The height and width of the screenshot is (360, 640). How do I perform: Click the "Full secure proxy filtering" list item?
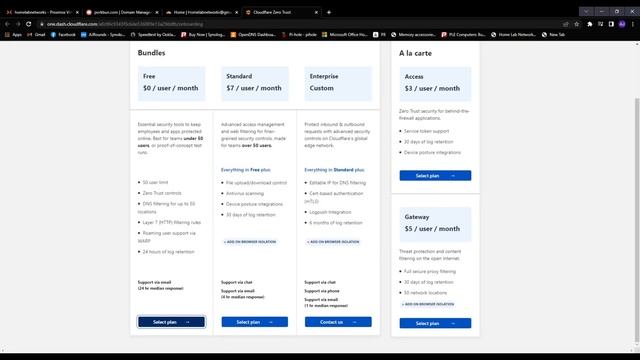(430, 271)
